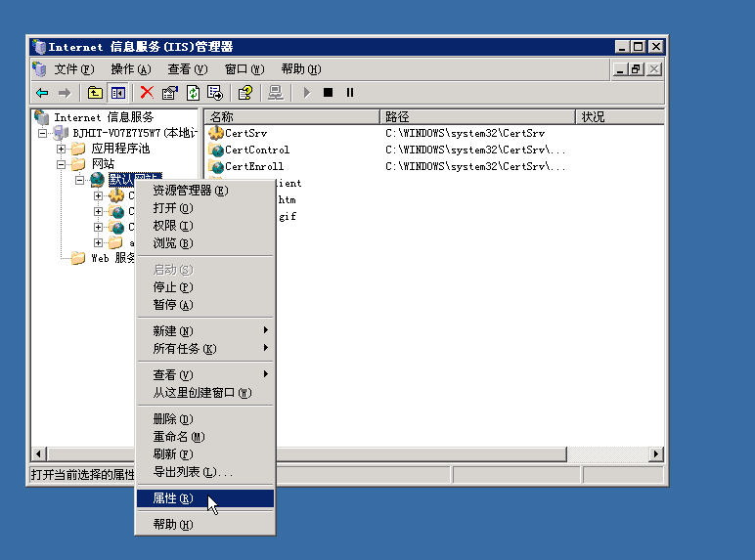Image resolution: width=755 pixels, height=560 pixels.
Task: Restore the inner MMC child window
Action: [x=637, y=69]
